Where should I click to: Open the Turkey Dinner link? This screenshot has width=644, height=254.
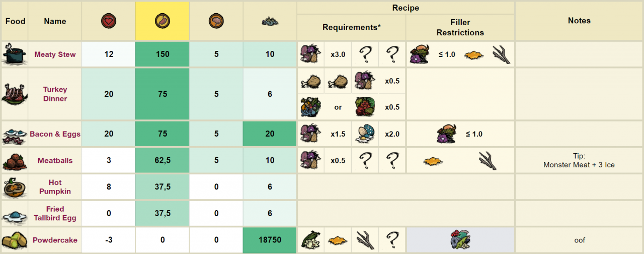coord(55,94)
